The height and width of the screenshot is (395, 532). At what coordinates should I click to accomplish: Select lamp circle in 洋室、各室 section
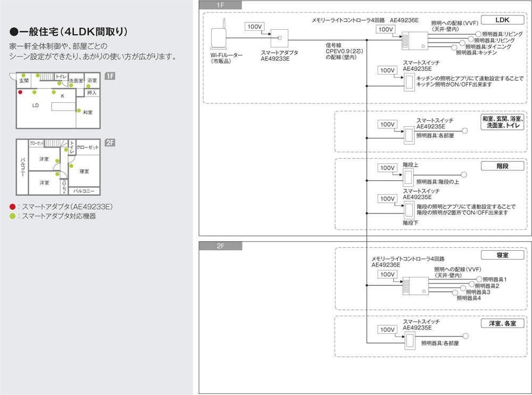[465, 336]
